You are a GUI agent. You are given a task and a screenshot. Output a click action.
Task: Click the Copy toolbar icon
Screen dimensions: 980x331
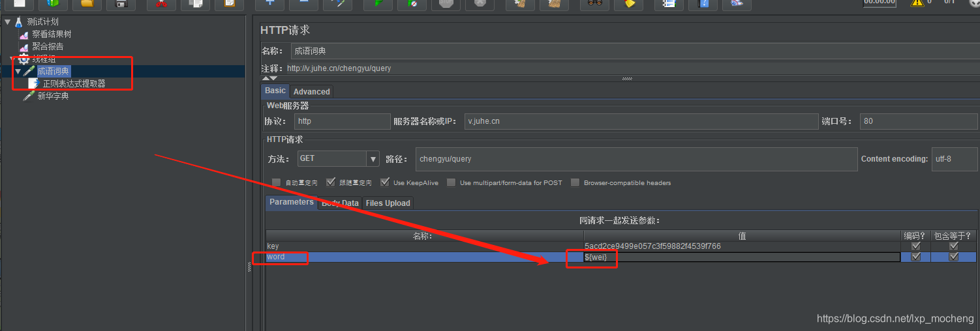click(195, 4)
